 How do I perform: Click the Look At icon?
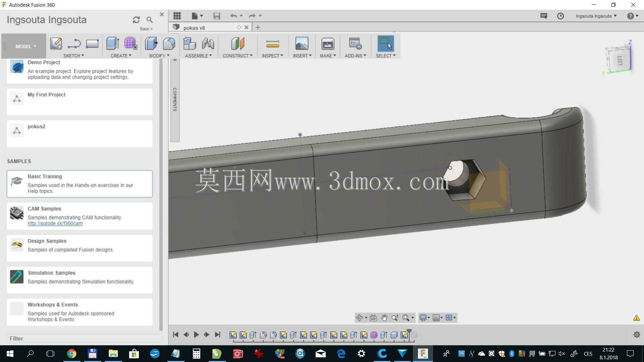point(373,318)
